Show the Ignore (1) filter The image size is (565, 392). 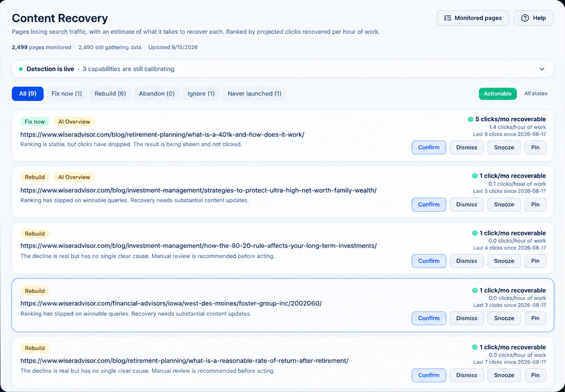point(201,93)
